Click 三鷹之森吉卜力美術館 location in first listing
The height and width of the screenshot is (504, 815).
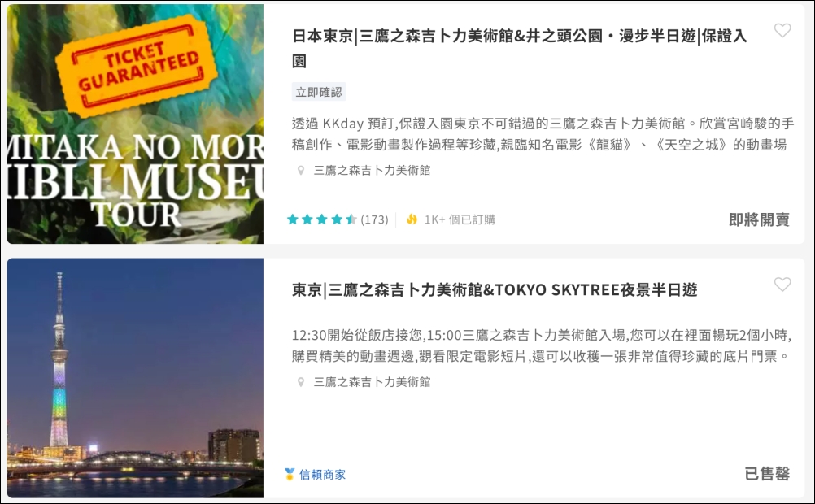click(x=372, y=171)
